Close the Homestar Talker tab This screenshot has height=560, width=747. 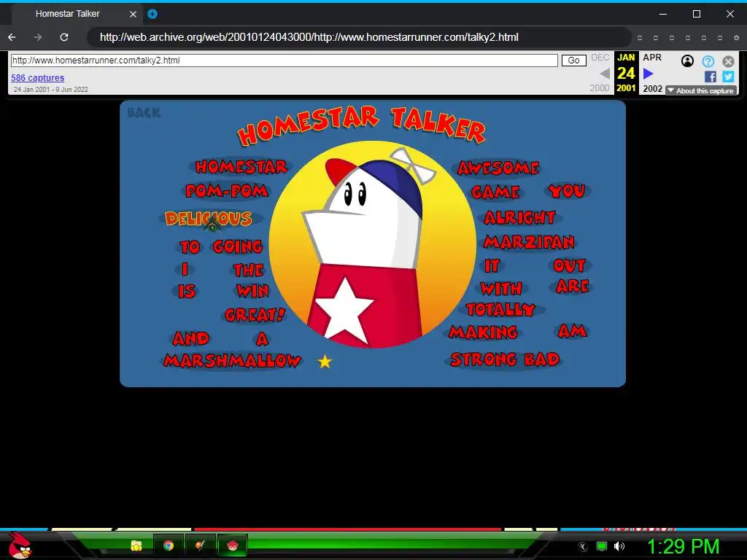tap(133, 15)
